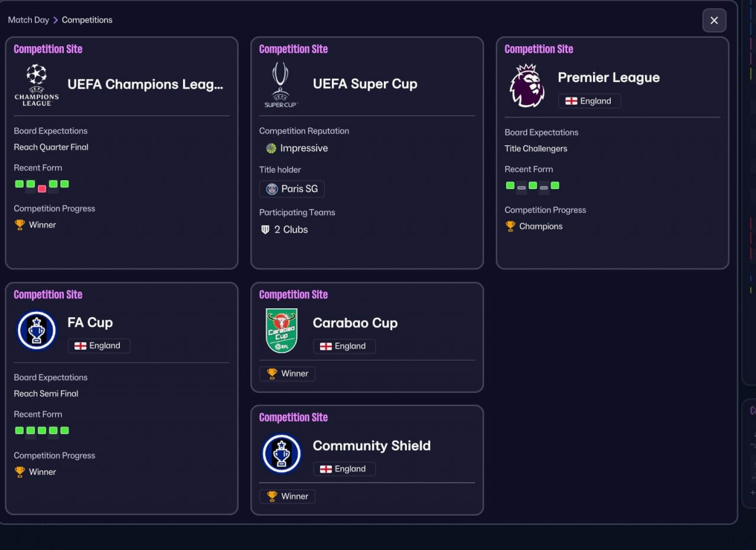Image resolution: width=756 pixels, height=550 pixels.
Task: Click the FA Cup trophy badge
Action: tap(37, 331)
